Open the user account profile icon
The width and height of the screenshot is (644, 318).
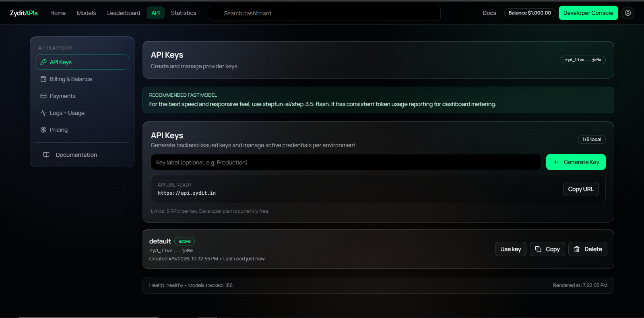(x=627, y=13)
